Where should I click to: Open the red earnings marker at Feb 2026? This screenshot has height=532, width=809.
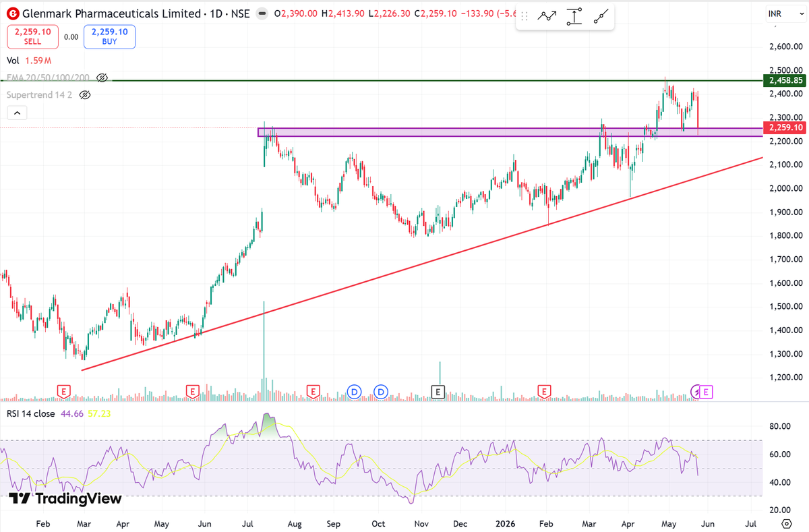point(544,391)
